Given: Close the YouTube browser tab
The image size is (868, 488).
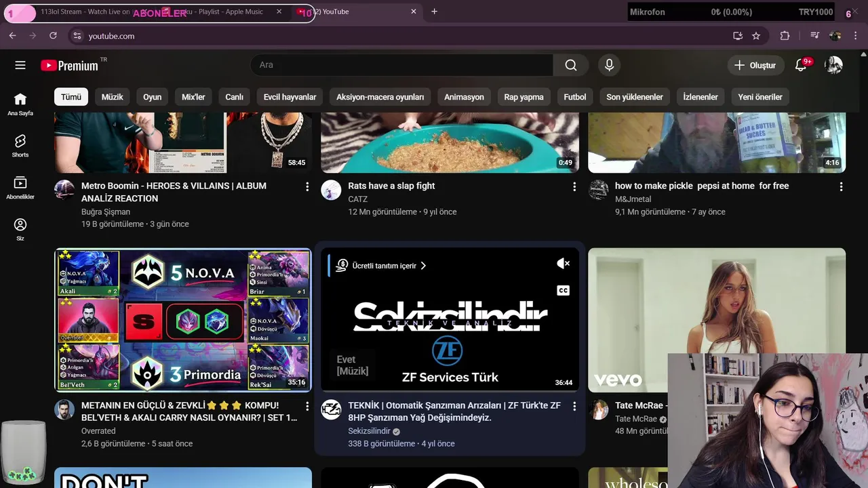Looking at the screenshot, I should pyautogui.click(x=414, y=12).
